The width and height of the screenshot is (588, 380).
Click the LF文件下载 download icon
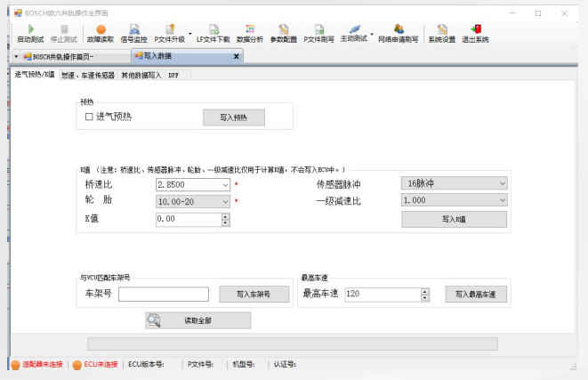[x=213, y=34]
